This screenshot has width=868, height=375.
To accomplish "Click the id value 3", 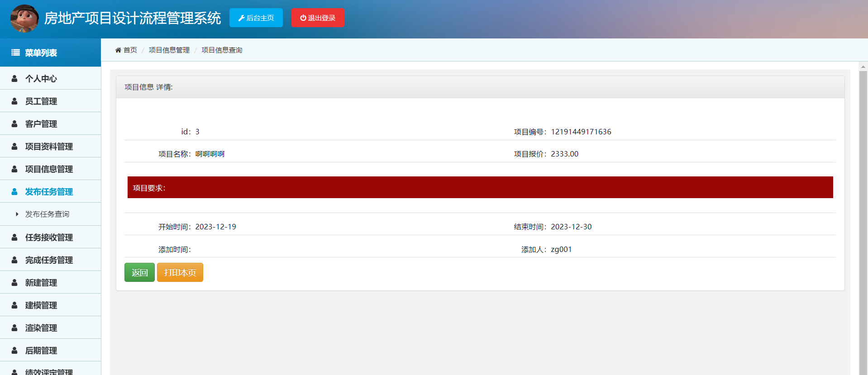I will [x=197, y=132].
